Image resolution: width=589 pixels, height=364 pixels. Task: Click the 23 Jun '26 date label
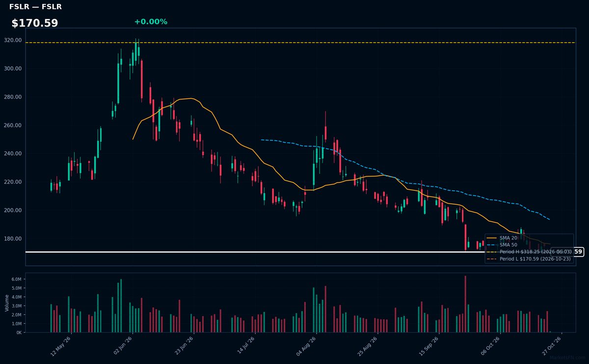[x=184, y=346]
